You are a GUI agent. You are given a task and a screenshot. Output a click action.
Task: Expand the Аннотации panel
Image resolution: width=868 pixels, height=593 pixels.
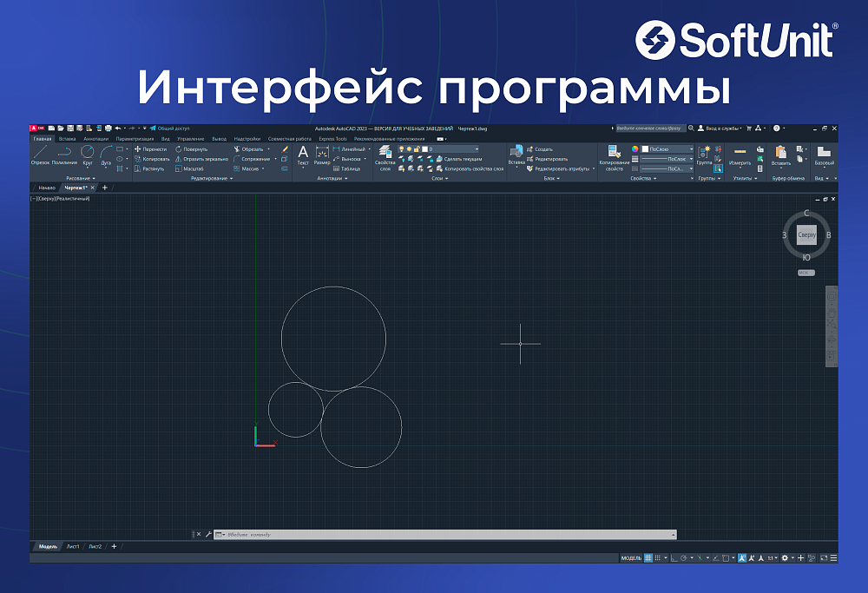(x=332, y=178)
